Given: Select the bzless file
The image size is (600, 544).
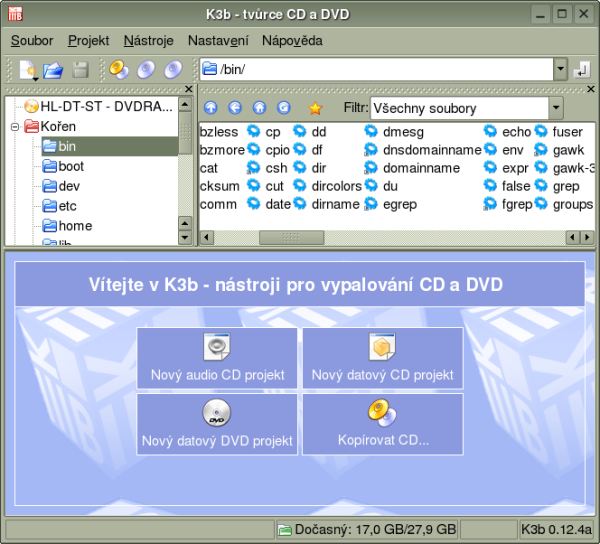Looking at the screenshot, I should click(219, 132).
